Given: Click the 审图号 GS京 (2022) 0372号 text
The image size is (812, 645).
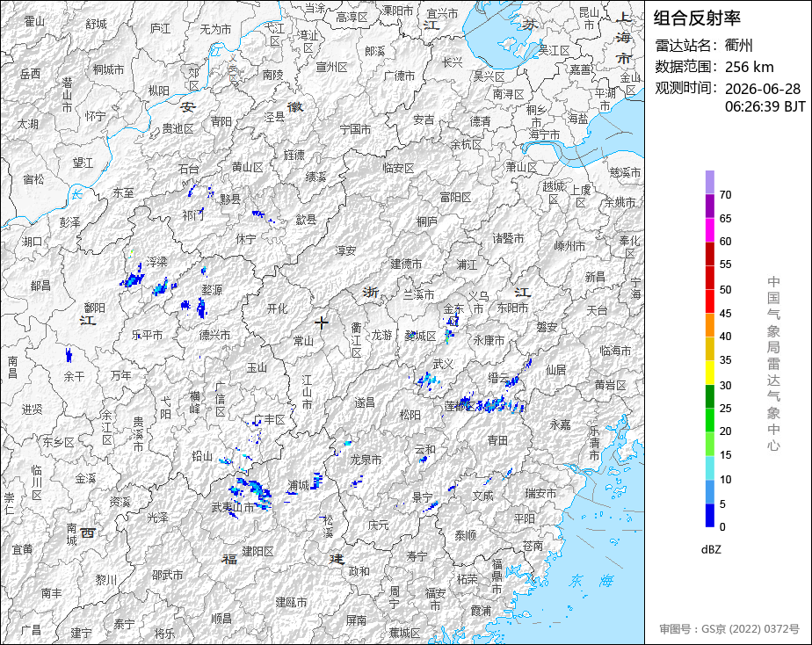Looking at the screenshot, I should [729, 628].
